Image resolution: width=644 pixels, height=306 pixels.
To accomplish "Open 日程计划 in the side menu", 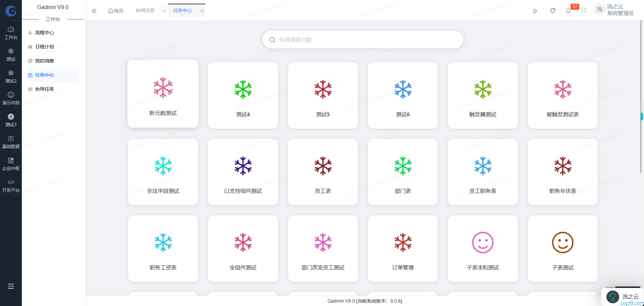I will coord(45,47).
